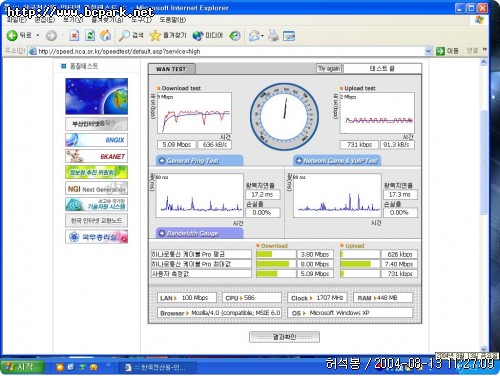Viewport: 500px width, 376px height.
Task: Click the Clock 1707 MHz field
Action: click(x=317, y=298)
